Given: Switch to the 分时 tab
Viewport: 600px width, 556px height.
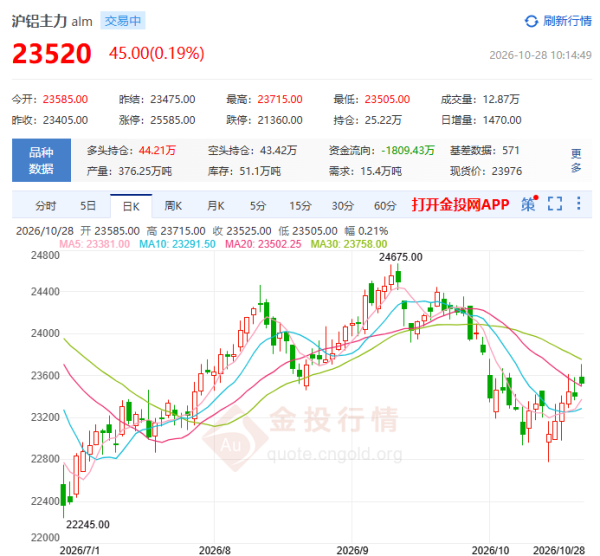Looking at the screenshot, I should pyautogui.click(x=46, y=206).
